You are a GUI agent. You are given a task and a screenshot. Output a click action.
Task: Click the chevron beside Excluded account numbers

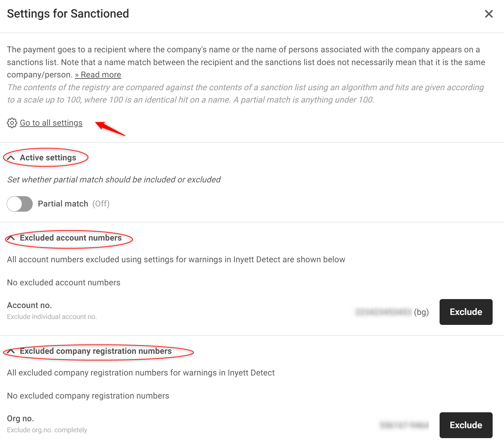tap(10, 238)
